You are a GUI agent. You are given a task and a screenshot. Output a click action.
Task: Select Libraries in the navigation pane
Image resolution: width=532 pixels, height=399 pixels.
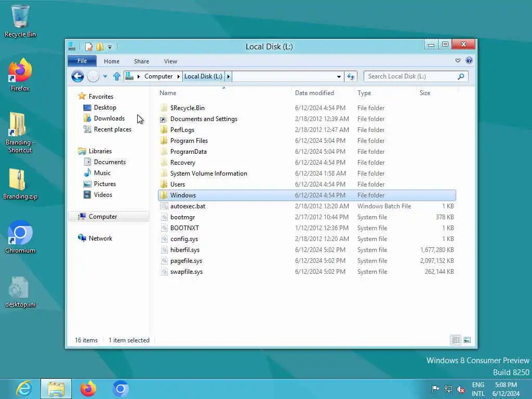click(100, 151)
